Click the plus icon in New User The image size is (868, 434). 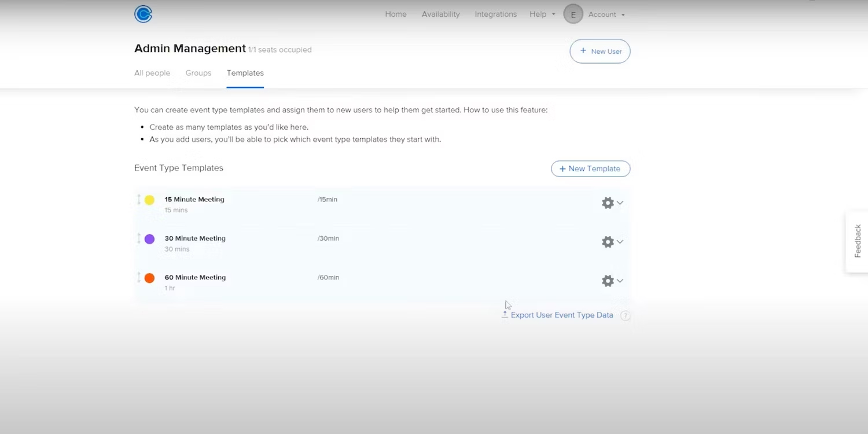tap(583, 51)
